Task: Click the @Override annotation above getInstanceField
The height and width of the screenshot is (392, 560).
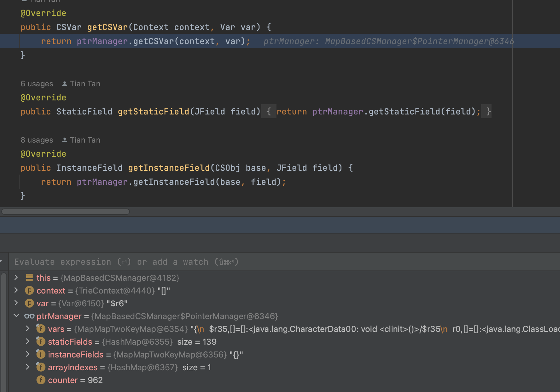Action: click(x=44, y=154)
